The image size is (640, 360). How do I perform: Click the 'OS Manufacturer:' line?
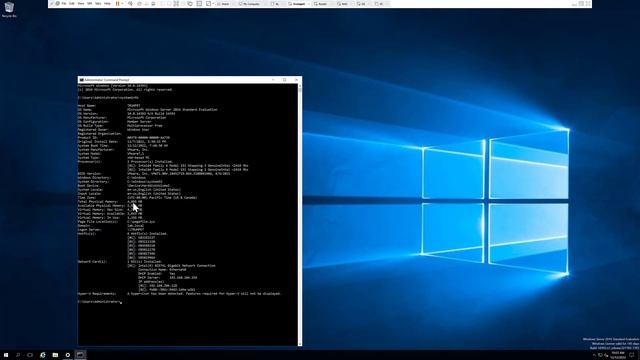click(x=122, y=118)
